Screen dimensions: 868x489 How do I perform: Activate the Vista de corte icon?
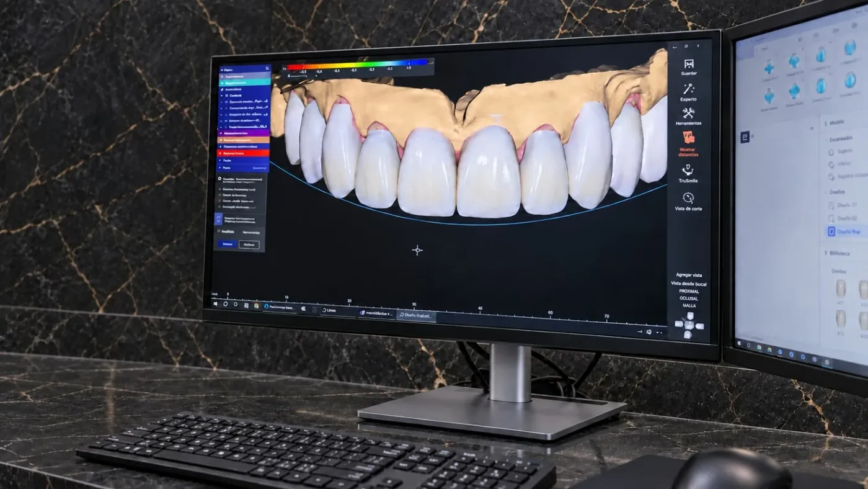coord(688,197)
